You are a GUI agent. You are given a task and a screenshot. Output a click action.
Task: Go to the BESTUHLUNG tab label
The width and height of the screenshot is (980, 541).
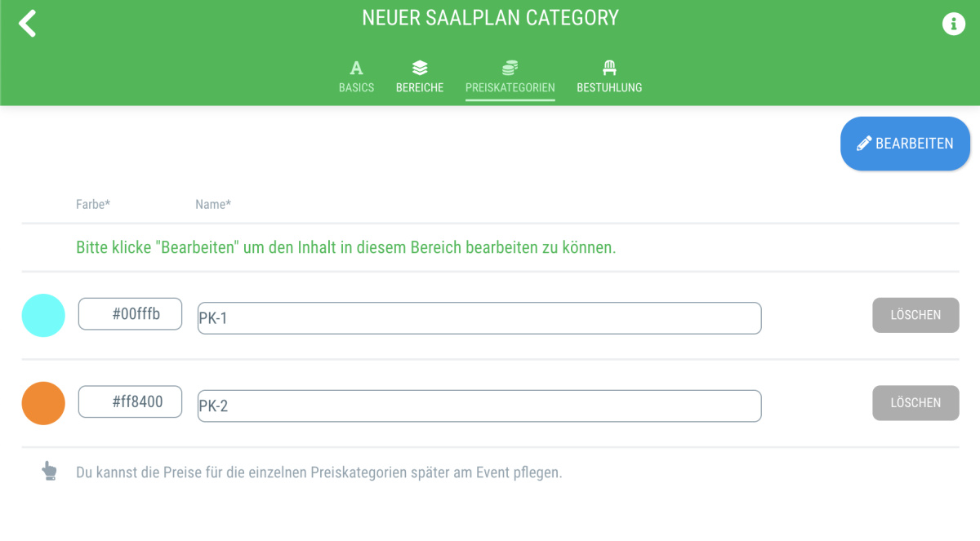tap(609, 87)
